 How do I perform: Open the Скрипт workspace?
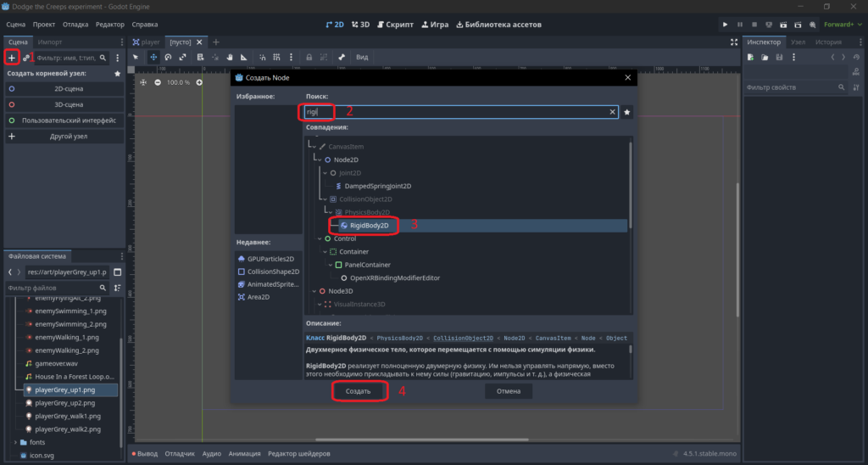click(395, 25)
